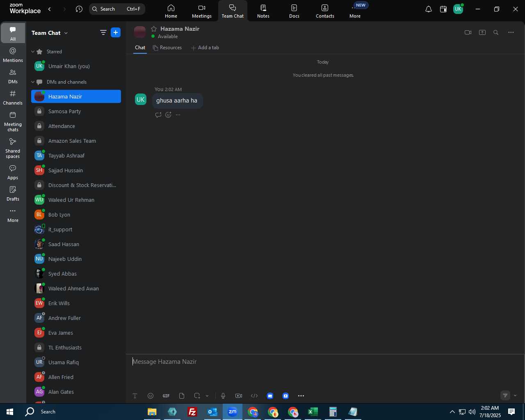Open the history clock icon
Image resolution: width=525 pixels, height=420 pixels.
click(79, 9)
